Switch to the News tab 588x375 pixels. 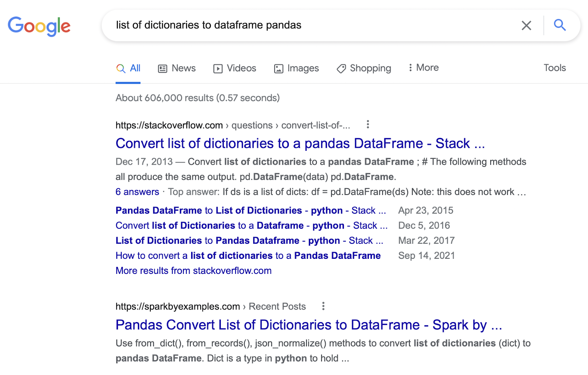coord(177,68)
